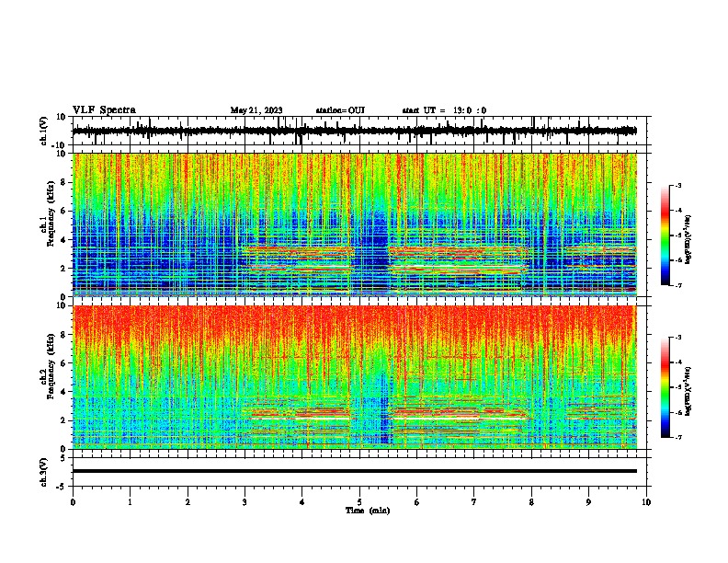Select the date text "May 21, 2023"
Screen dimensions: 728x563
[x=256, y=110]
